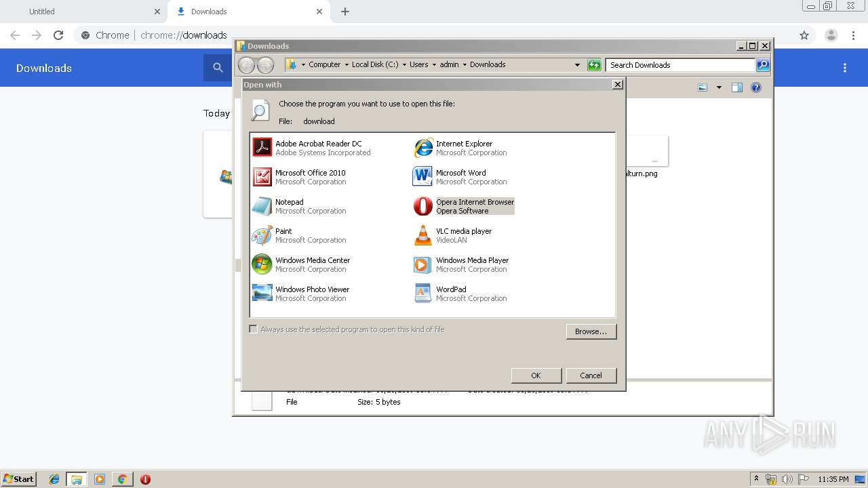This screenshot has height=488, width=868.
Task: Toggle Explorer preview pane icon
Action: click(737, 87)
